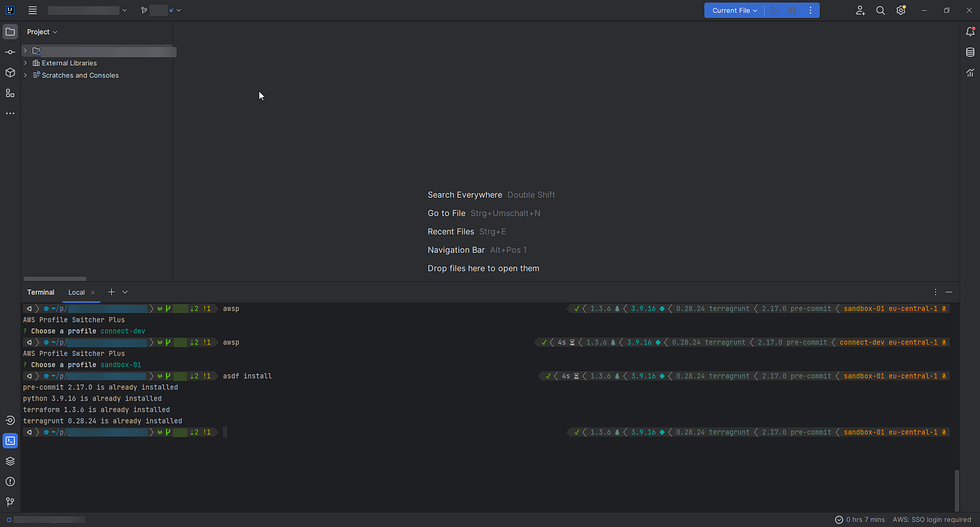Viewport: 980px width, 527px height.
Task: Toggle the Problems tool window
Action: pyautogui.click(x=10, y=481)
